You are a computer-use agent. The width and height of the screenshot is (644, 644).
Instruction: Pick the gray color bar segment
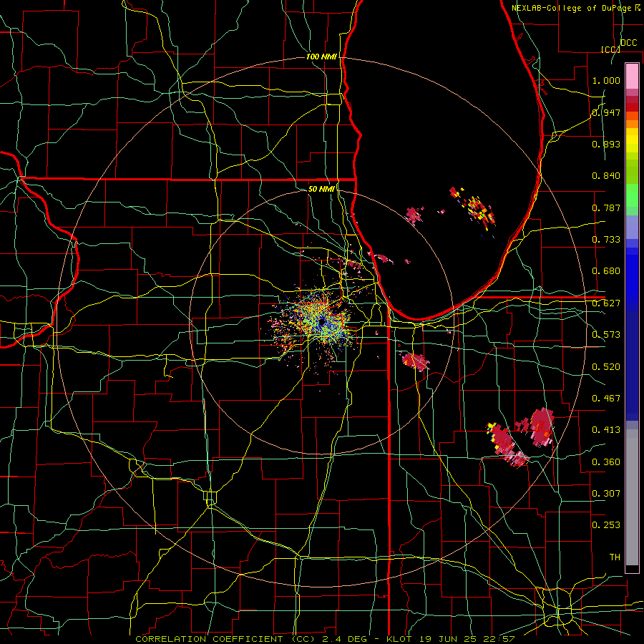click(632, 497)
